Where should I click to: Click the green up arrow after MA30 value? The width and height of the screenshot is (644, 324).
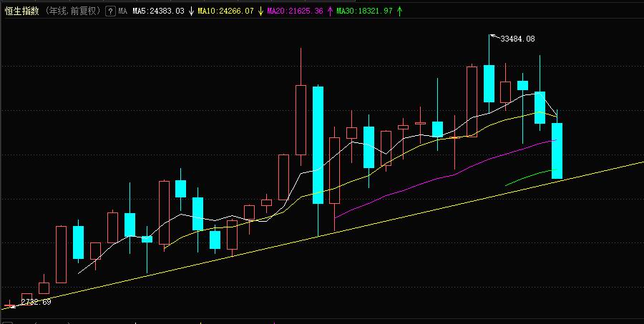point(399,11)
